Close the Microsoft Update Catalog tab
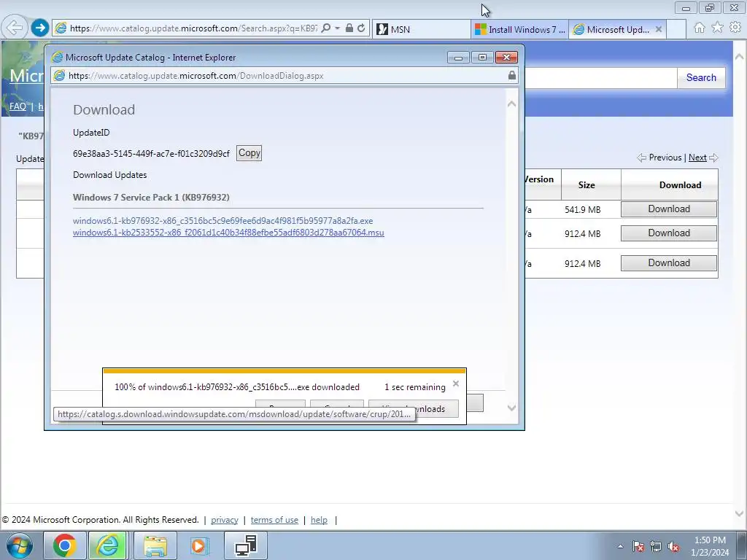Screen dimensions: 747x560 659,29
